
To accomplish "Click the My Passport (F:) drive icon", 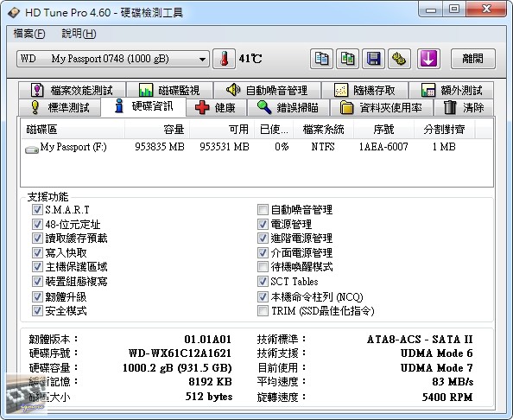I will (31, 150).
